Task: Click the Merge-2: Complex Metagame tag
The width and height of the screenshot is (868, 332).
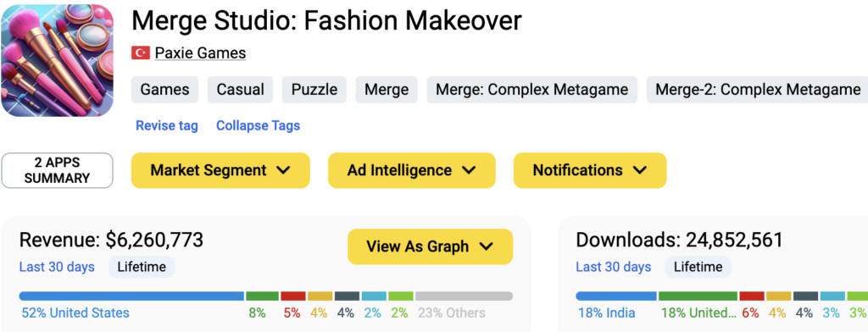Action: [x=757, y=90]
